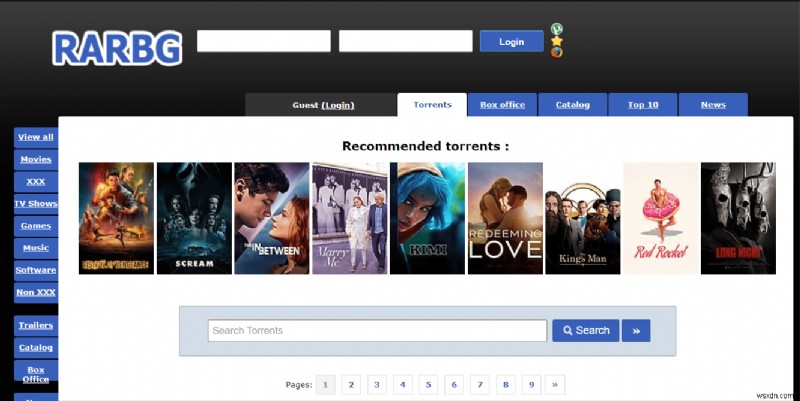Screen dimensions: 800x401
Task: Go to page 5
Action: 429,385
